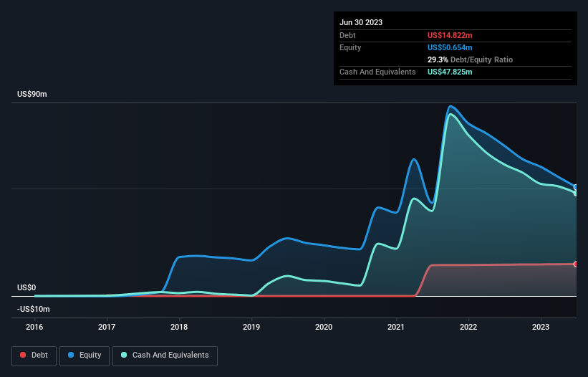Click the 2016 x-axis label

34,327
